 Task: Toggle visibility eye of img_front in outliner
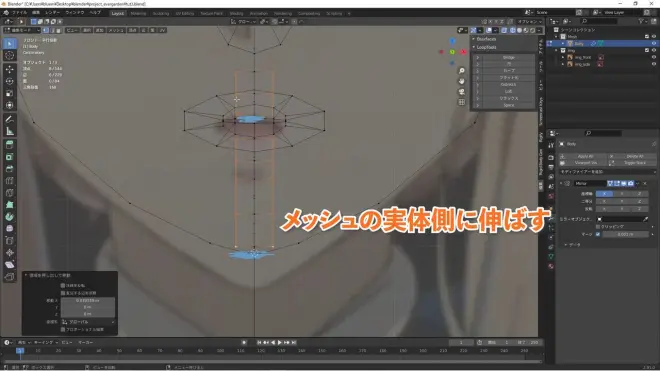[x=654, y=57]
